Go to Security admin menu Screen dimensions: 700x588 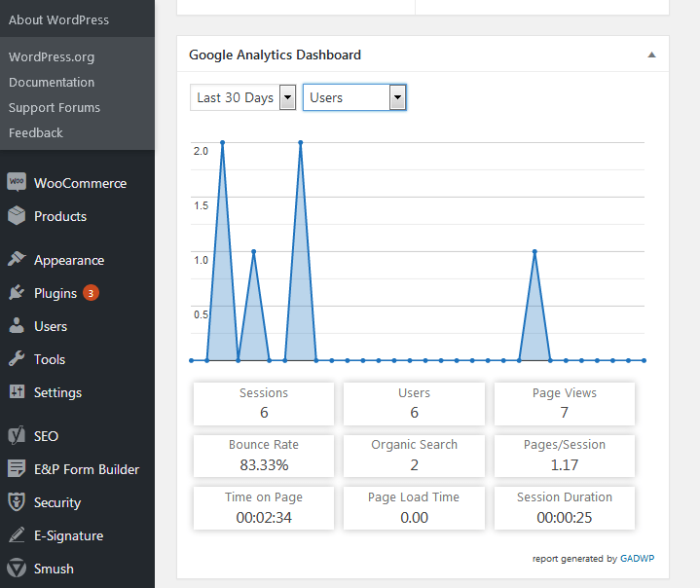(57, 502)
